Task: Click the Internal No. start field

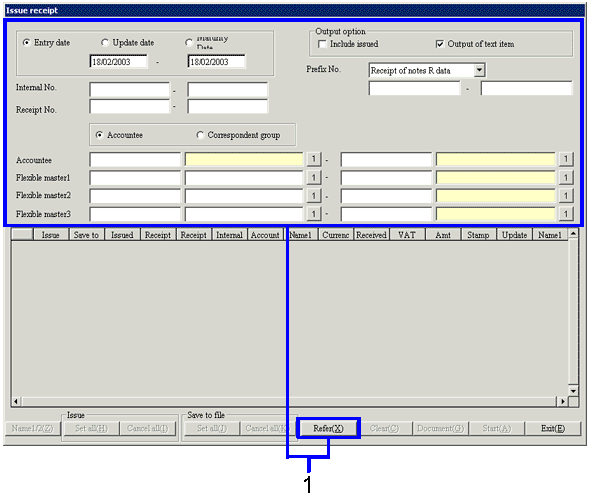Action: (x=129, y=90)
